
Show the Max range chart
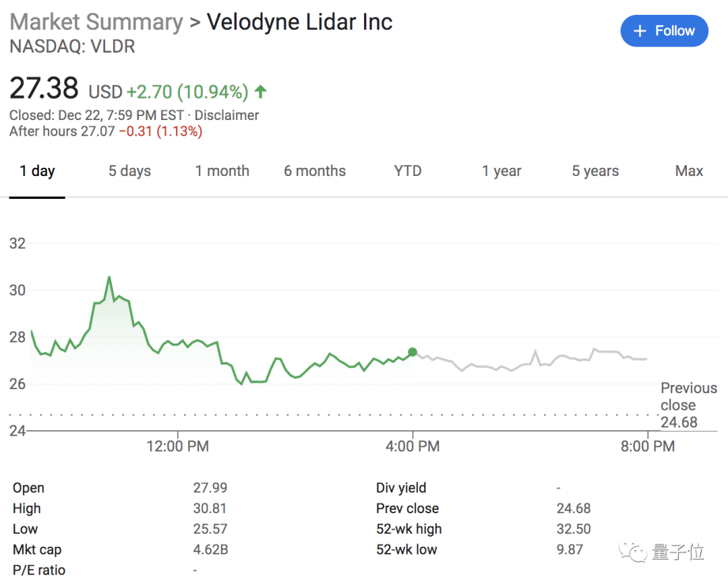[689, 171]
